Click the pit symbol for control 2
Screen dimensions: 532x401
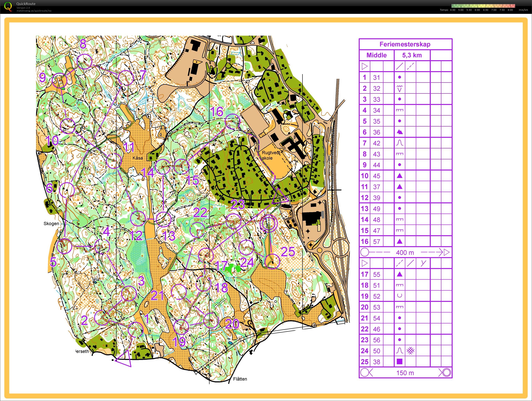[400, 88]
